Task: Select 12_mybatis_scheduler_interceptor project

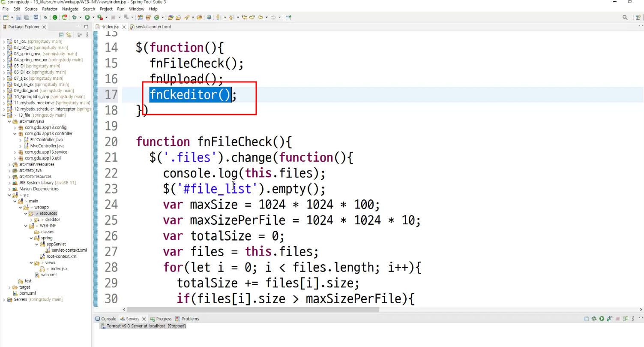Action: pos(45,109)
